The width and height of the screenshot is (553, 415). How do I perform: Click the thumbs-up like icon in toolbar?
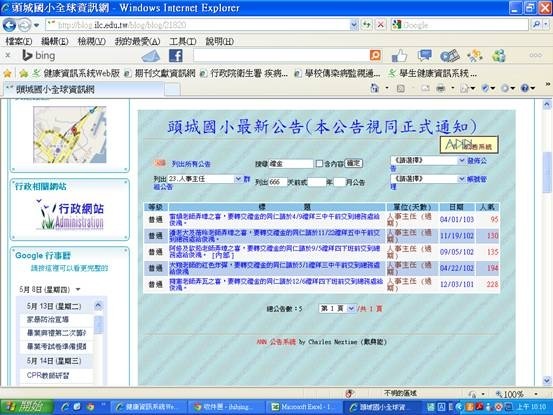(399, 55)
